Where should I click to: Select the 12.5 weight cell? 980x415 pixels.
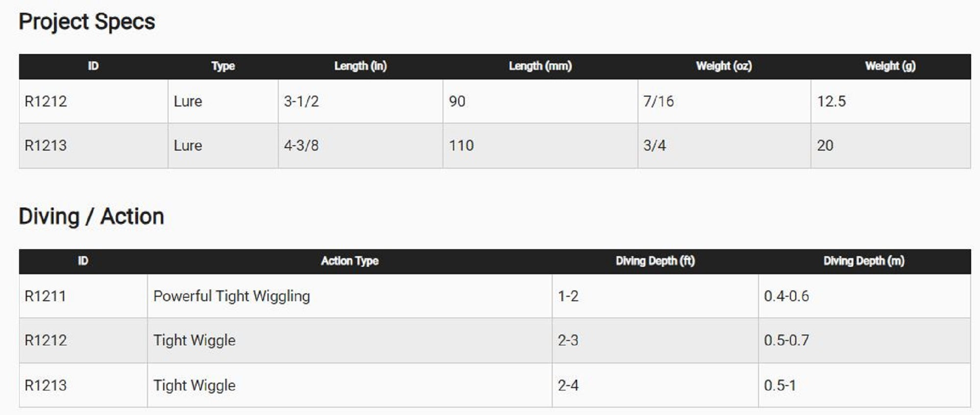tap(831, 102)
